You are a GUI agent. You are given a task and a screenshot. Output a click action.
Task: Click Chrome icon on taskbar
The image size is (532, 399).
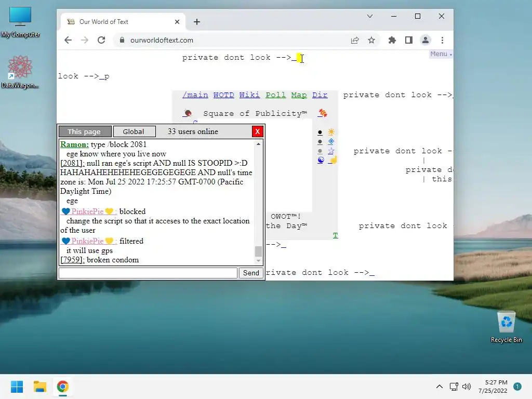pos(63,387)
